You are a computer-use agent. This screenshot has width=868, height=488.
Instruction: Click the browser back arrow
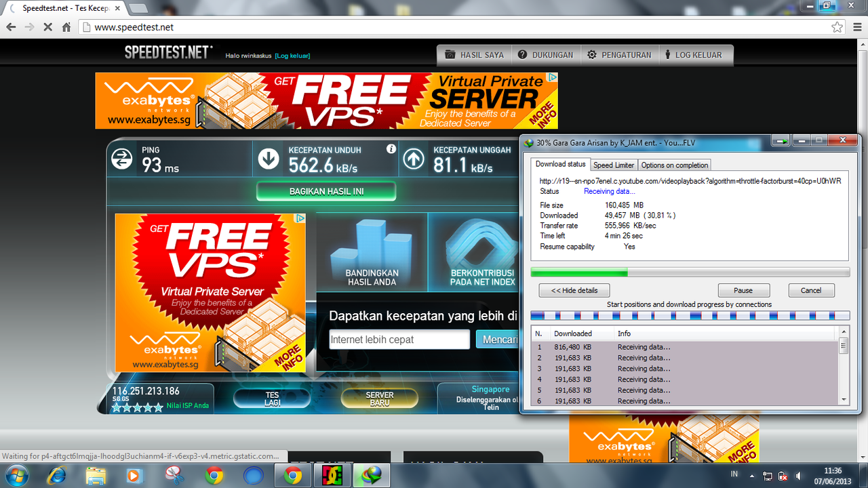(x=11, y=27)
